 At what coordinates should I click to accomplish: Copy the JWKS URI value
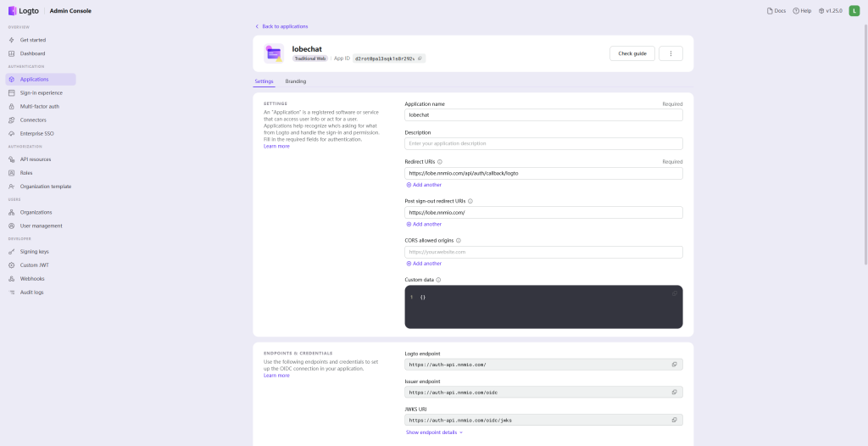coord(674,420)
